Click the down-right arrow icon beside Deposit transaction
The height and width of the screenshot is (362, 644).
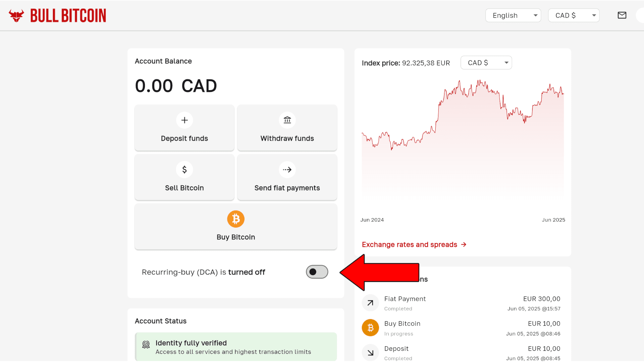(x=370, y=353)
